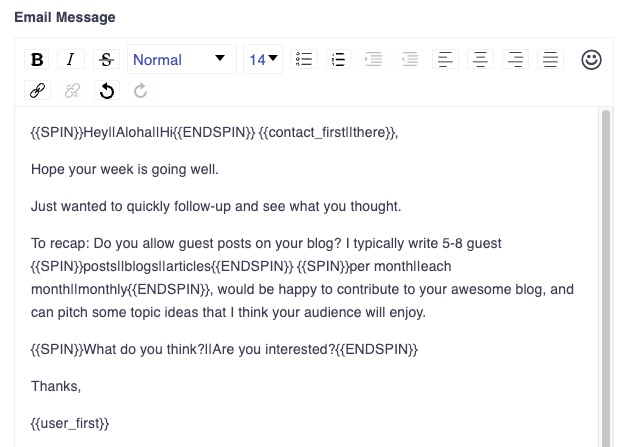Align text to the left
This screenshot has height=447, width=632.
point(445,60)
